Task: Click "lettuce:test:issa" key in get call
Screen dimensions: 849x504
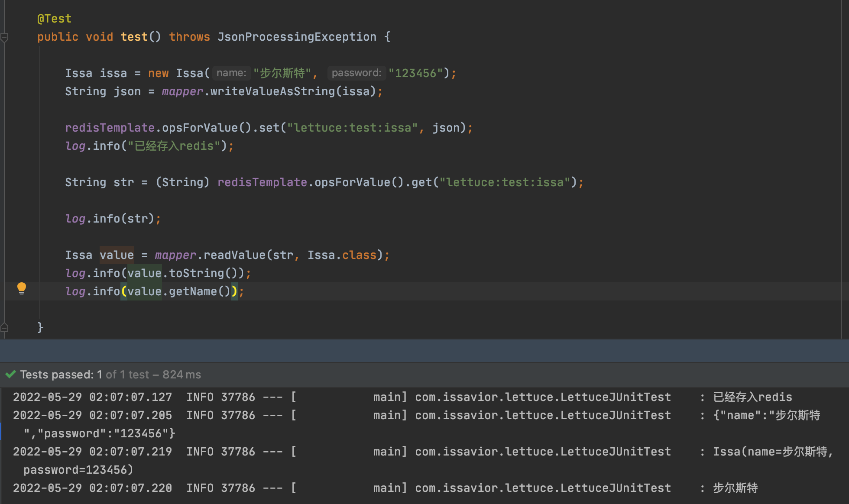Action: point(505,182)
